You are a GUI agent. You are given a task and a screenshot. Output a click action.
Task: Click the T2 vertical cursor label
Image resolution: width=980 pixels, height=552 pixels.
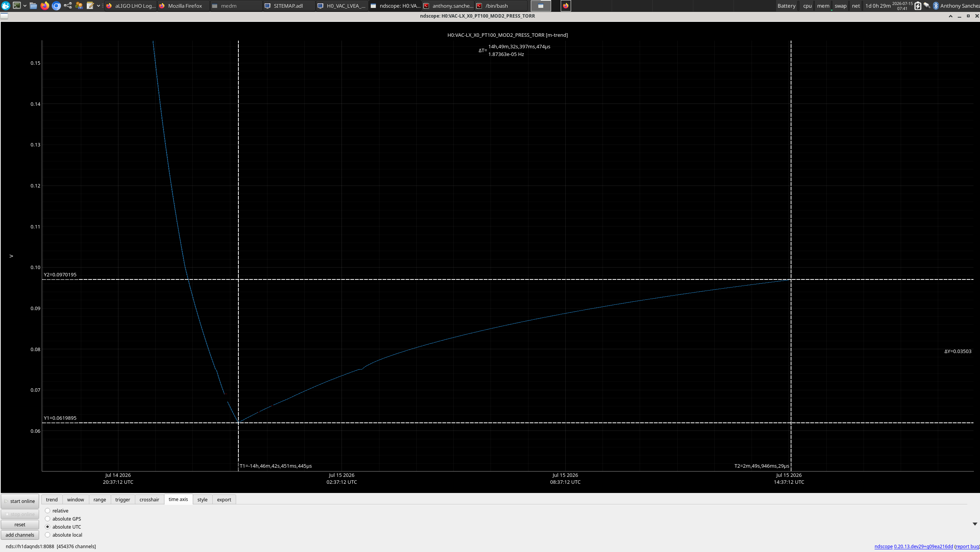[x=762, y=466]
